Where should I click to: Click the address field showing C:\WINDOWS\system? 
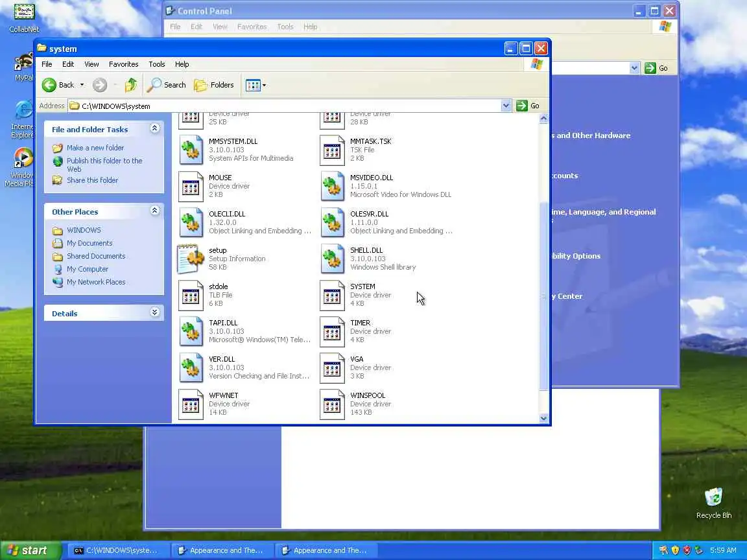[285, 106]
